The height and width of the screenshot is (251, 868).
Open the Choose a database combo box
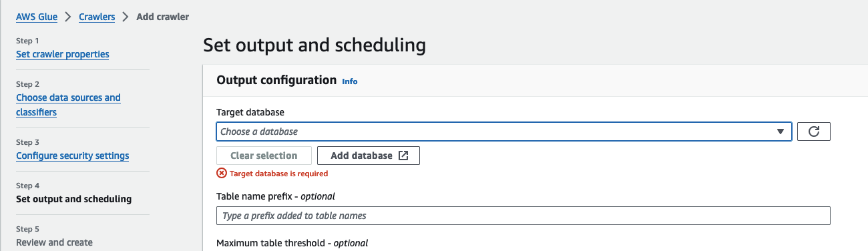click(504, 132)
